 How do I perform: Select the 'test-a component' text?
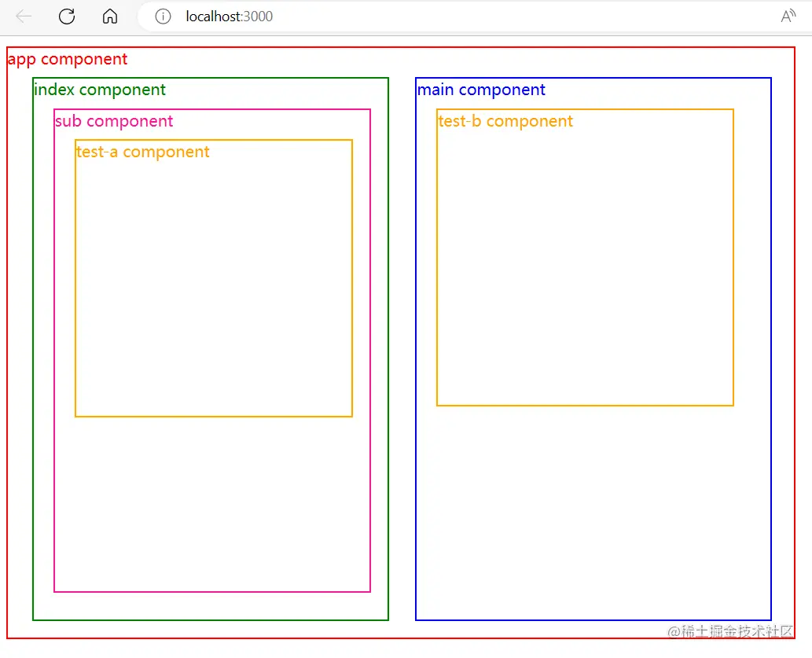point(143,152)
